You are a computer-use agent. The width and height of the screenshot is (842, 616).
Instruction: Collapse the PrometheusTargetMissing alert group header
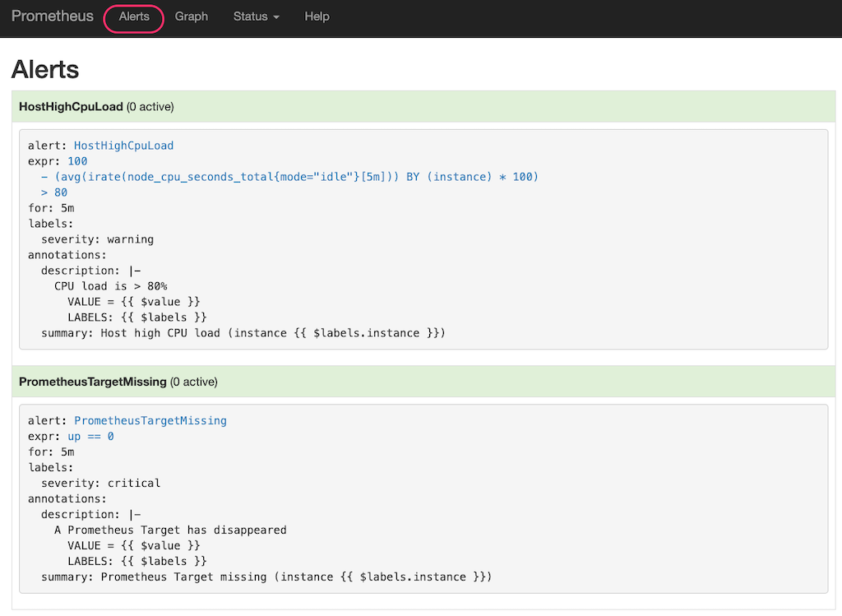[93, 382]
